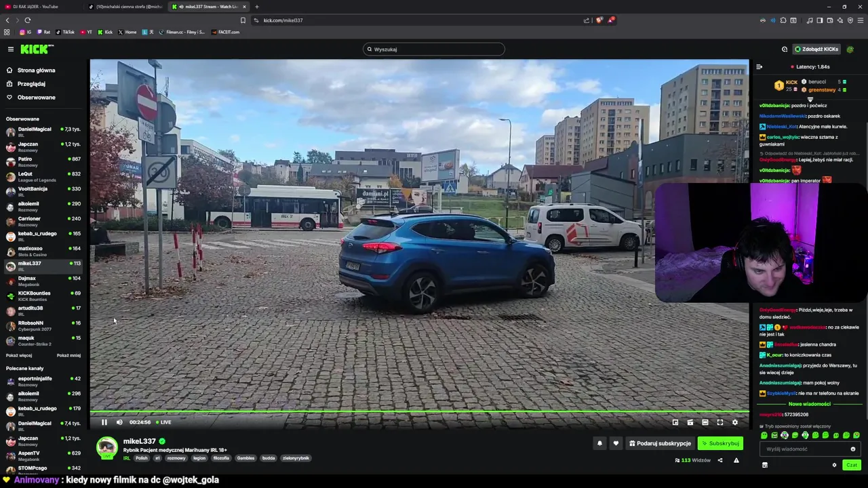868x488 pixels.
Task: Create a clip of the stream
Action: [x=690, y=422]
